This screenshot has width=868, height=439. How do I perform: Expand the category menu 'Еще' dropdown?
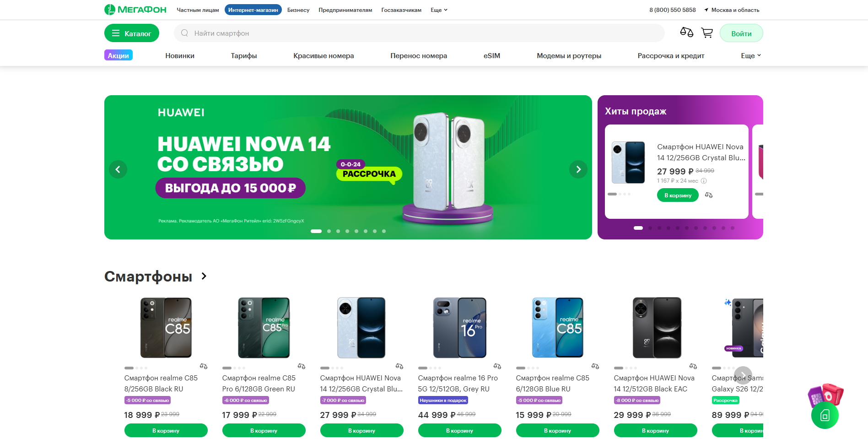[x=751, y=56]
